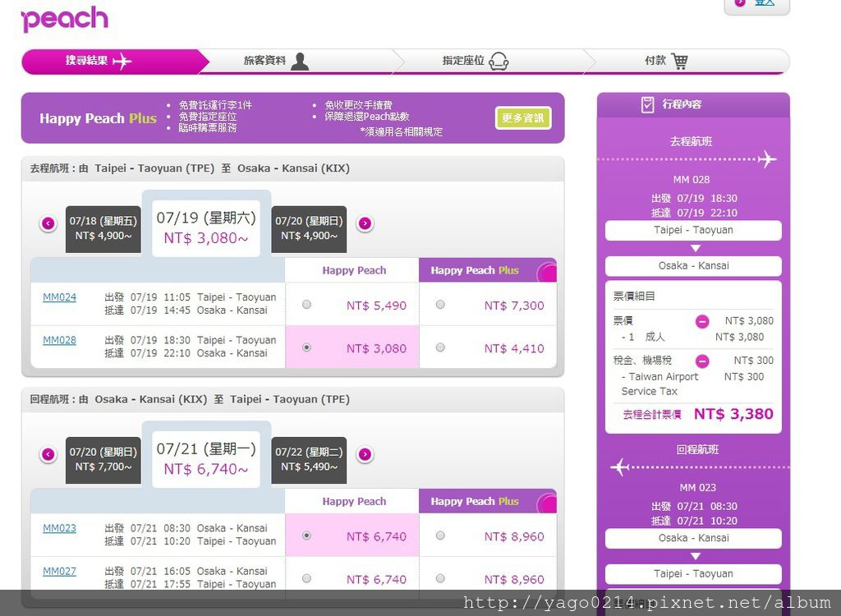Choose outbound date 07/19 (星期六)
Image resolution: width=841 pixels, height=616 pixels.
[206, 228]
